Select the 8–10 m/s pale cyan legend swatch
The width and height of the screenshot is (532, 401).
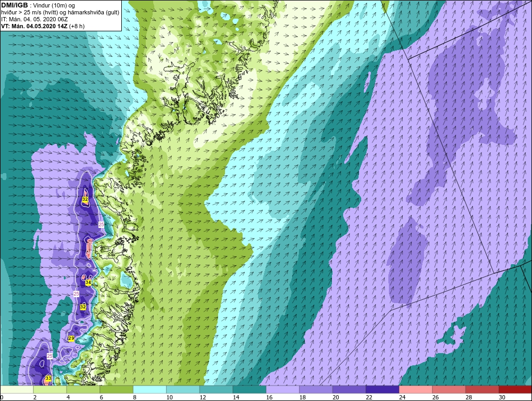[x=149, y=389]
